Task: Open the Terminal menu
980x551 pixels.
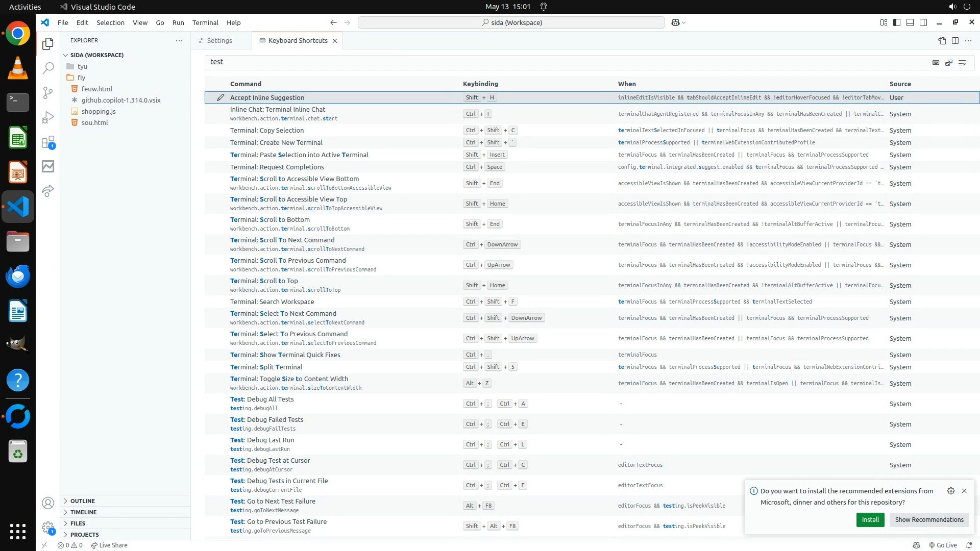Action: [205, 22]
